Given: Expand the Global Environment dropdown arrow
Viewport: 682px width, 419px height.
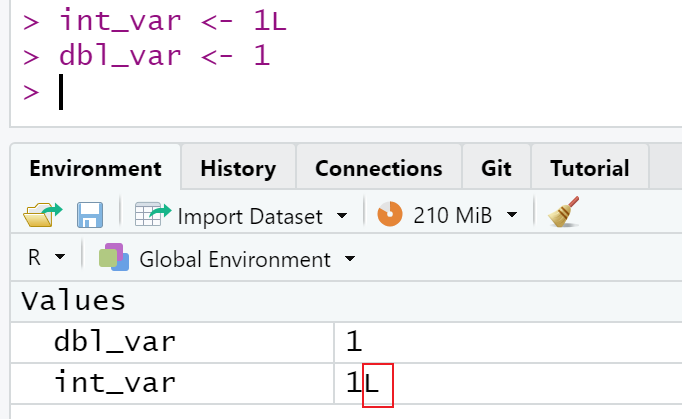Looking at the screenshot, I should pos(350,259).
